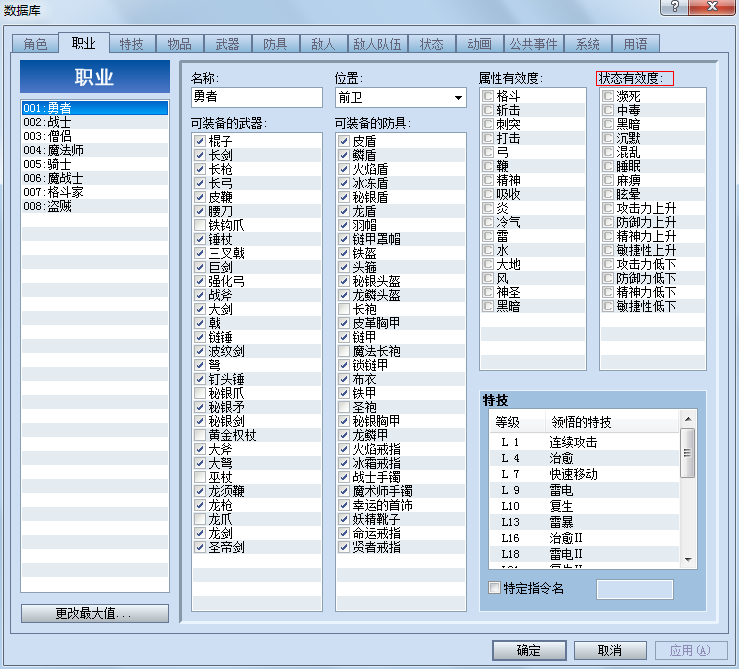Open the 公共事件 tab
This screenshot has width=739, height=669.
click(534, 44)
